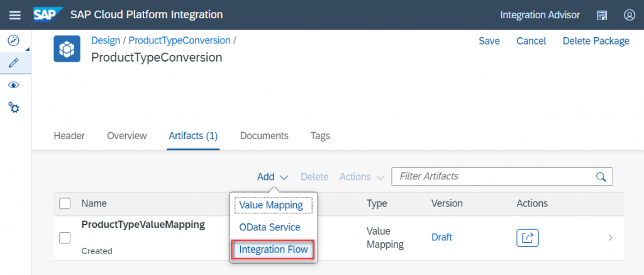Open the Discover compass icon in sidebar
The height and width of the screenshot is (275, 644).
pos(14,40)
